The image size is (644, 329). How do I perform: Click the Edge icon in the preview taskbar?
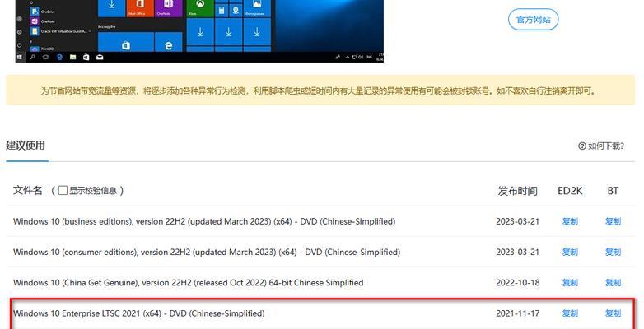[x=59, y=57]
